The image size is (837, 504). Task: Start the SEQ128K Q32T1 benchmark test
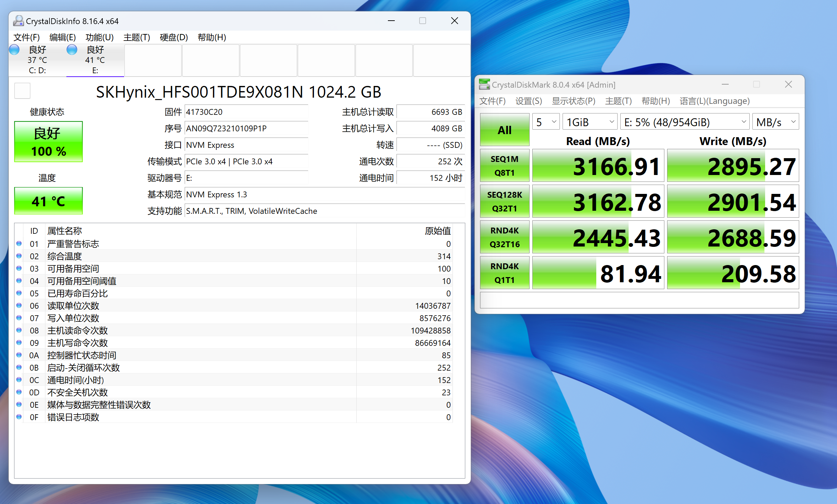[504, 201]
